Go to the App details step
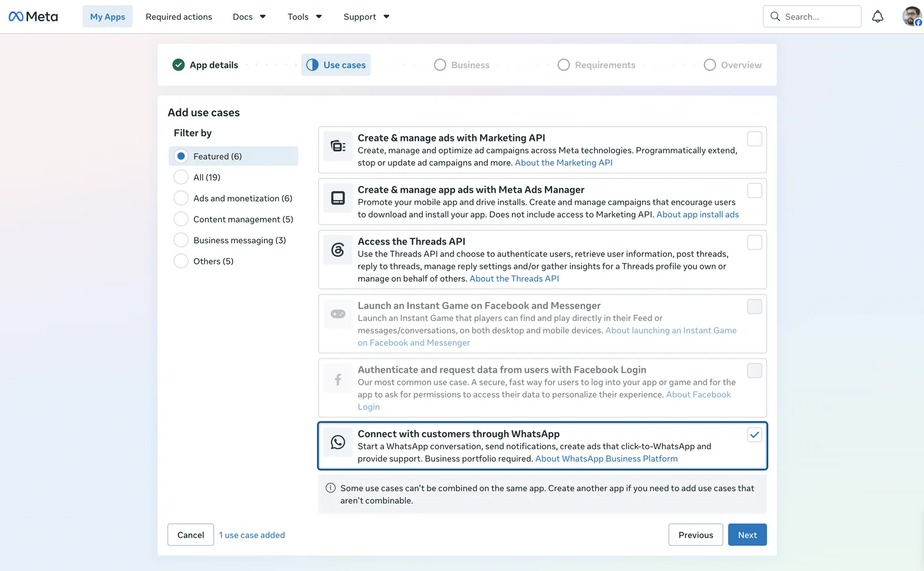 [206, 65]
